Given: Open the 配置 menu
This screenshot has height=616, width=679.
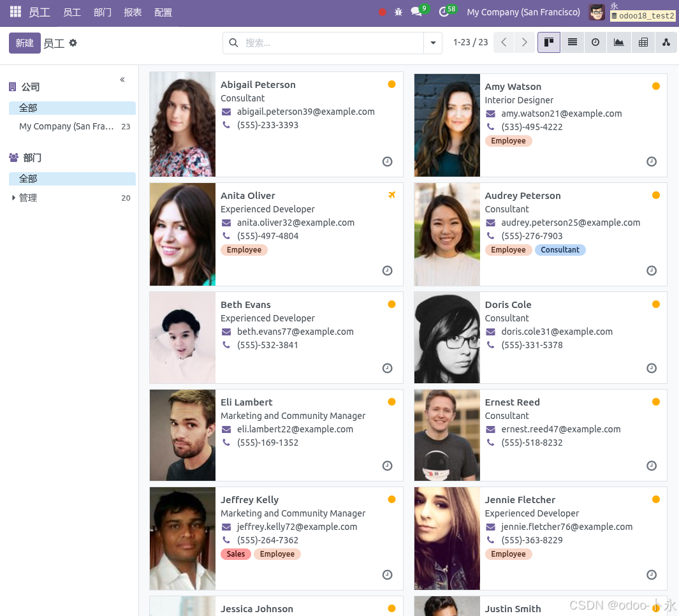Looking at the screenshot, I should (163, 12).
